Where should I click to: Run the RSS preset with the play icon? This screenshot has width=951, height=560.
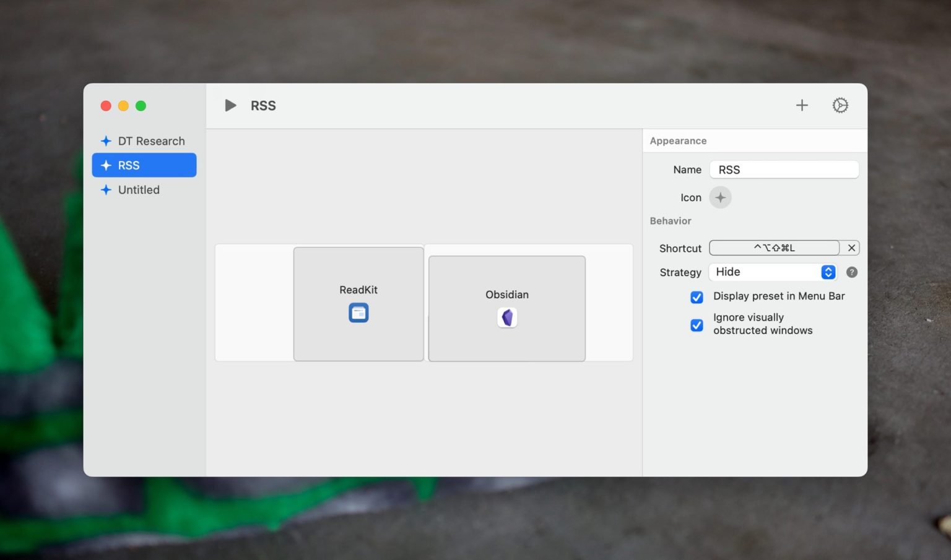coord(230,105)
